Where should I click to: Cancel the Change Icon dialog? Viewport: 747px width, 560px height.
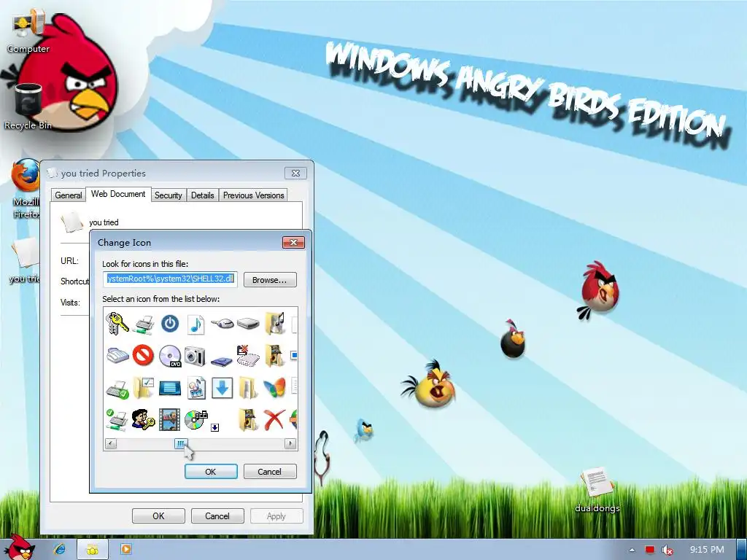270,472
